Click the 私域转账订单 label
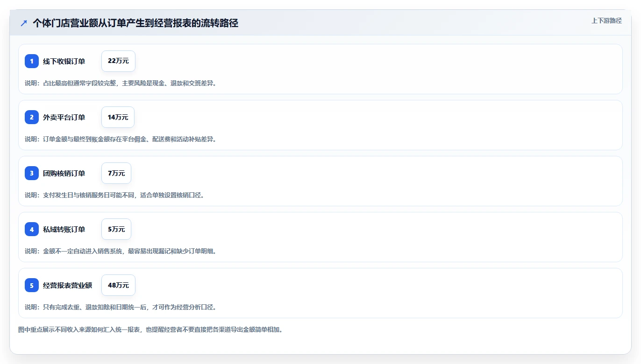This screenshot has height=364, width=641. click(64, 229)
